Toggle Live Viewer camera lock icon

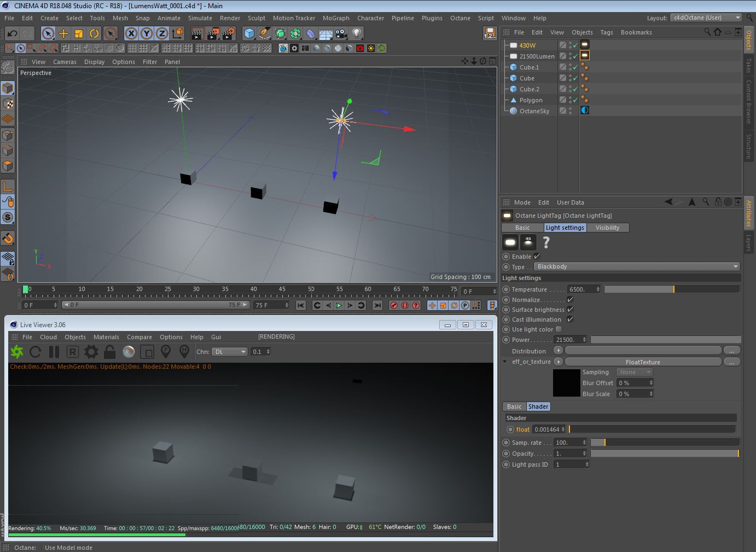[110, 352]
